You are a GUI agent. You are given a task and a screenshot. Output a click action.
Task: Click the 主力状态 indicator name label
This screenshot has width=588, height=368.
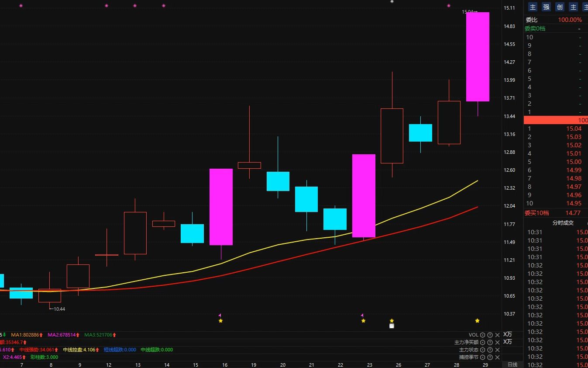tap(469, 350)
